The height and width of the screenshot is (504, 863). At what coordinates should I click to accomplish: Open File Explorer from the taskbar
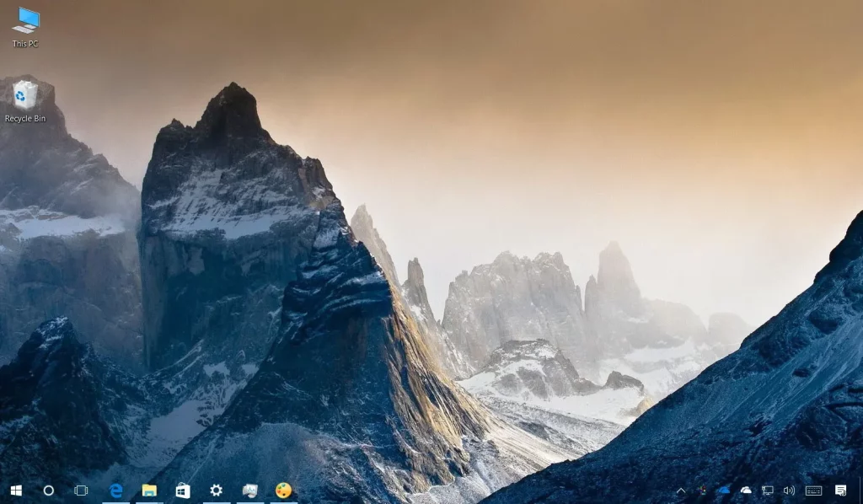click(149, 491)
